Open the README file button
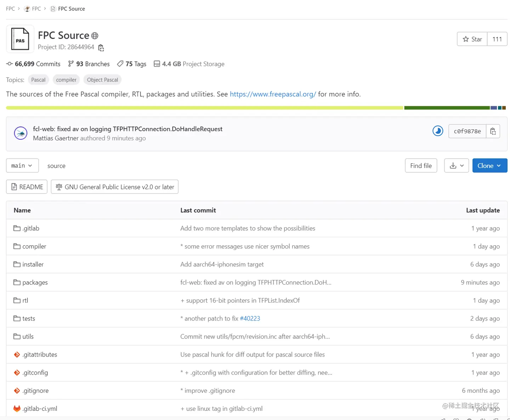The image size is (510, 420). [27, 187]
